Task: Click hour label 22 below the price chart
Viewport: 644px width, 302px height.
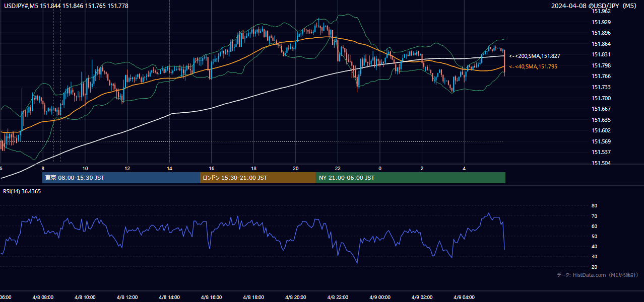Action: (338, 168)
